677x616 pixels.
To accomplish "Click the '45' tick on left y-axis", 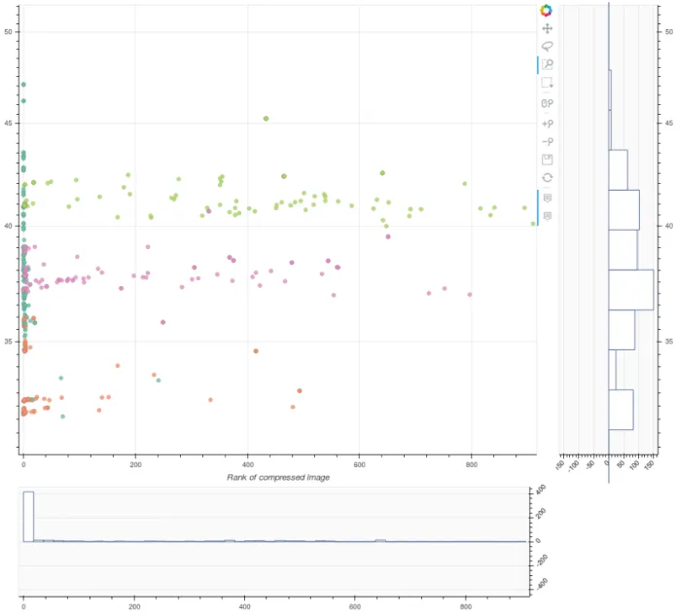I will pos(8,124).
